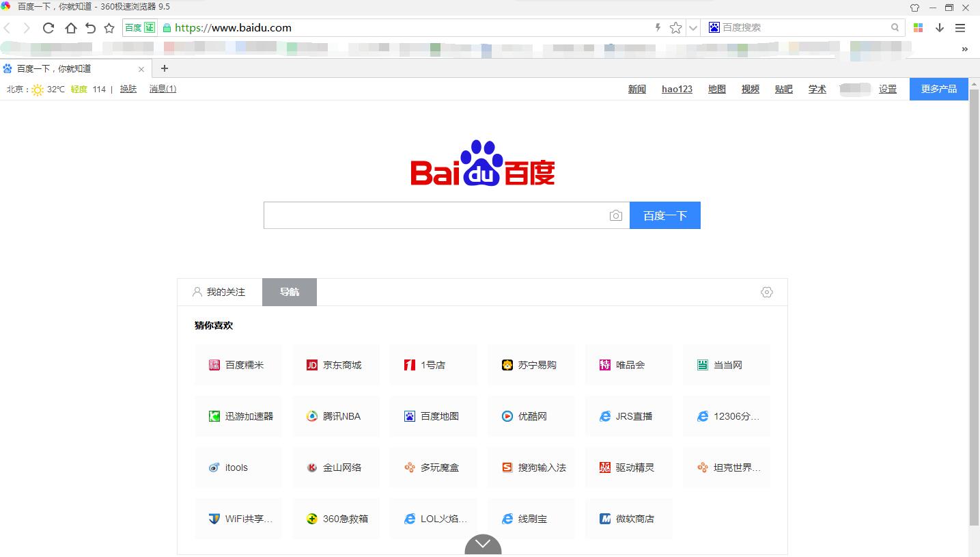Open the apps grid icon in toolbar
980x557 pixels.
coord(918,27)
